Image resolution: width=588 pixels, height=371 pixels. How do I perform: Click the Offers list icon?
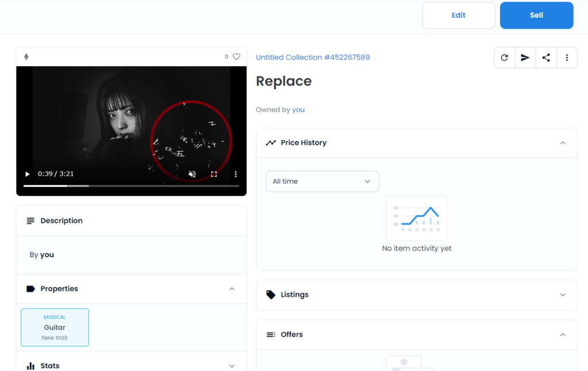(271, 335)
